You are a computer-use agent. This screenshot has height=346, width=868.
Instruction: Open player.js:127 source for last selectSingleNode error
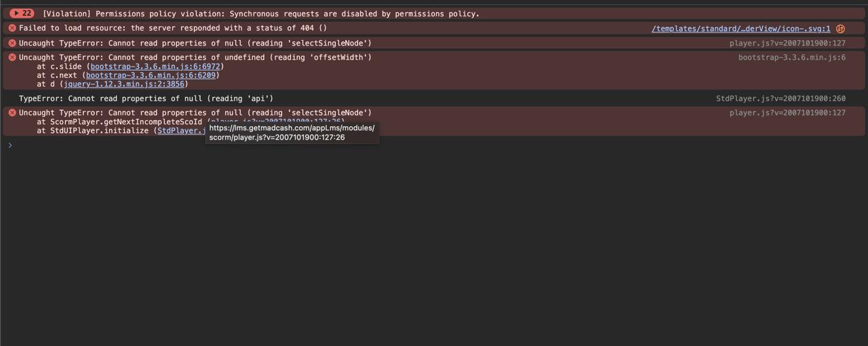pyautogui.click(x=787, y=113)
